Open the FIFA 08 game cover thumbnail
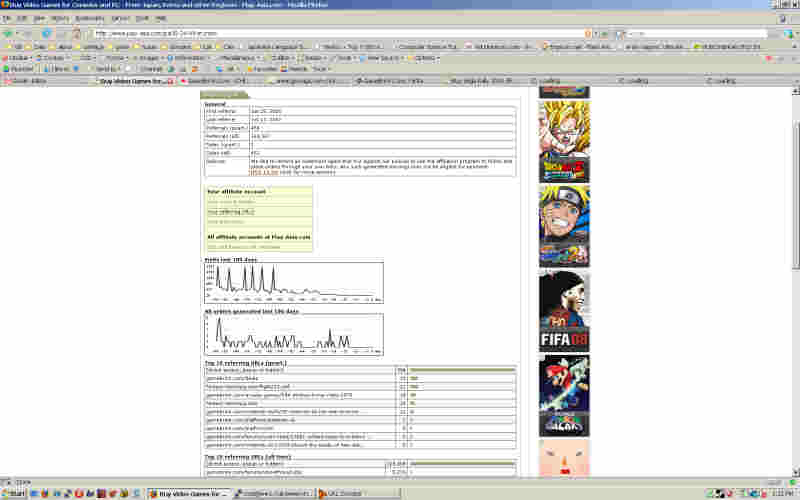 pos(564,311)
